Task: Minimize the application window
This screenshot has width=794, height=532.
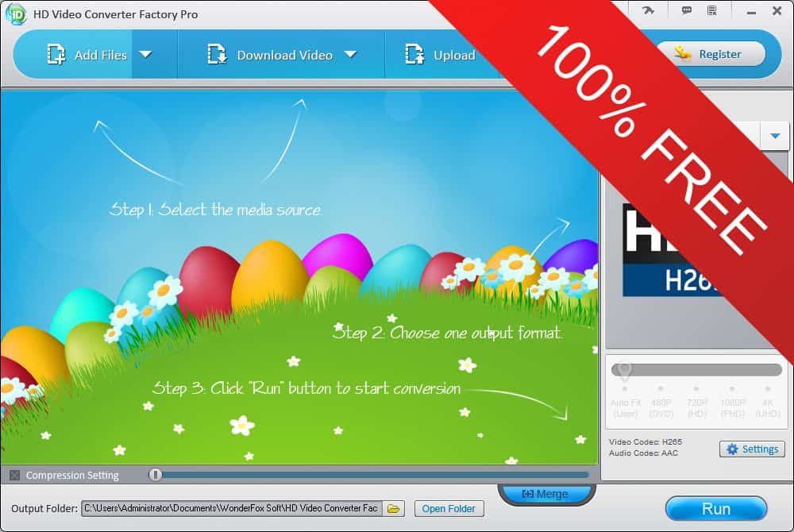Action: click(x=751, y=12)
